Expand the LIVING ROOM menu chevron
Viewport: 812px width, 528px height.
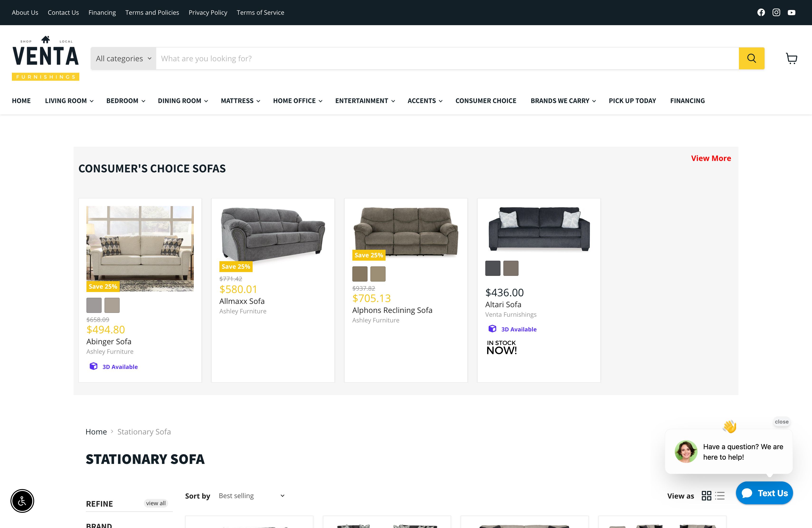[92, 101]
